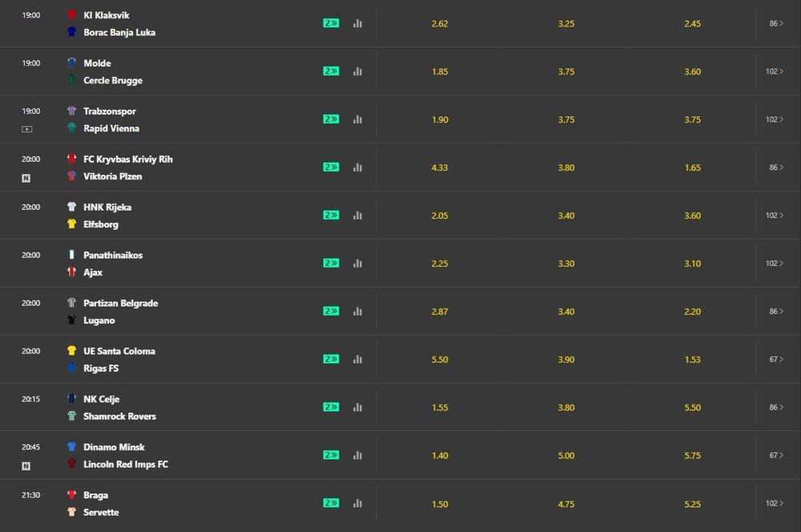Click live stream icon under Trabzonspor time
The width and height of the screenshot is (801, 532).
(x=27, y=129)
